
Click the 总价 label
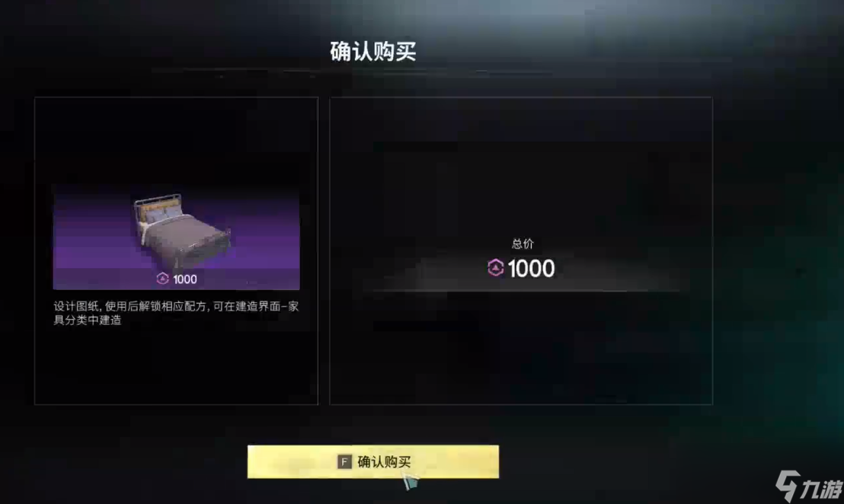[522, 244]
